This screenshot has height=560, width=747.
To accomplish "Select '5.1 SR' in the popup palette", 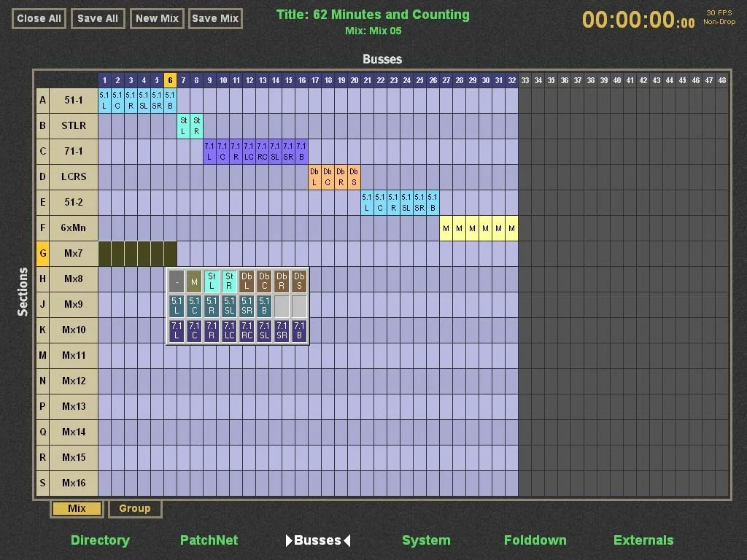I will pyautogui.click(x=247, y=306).
